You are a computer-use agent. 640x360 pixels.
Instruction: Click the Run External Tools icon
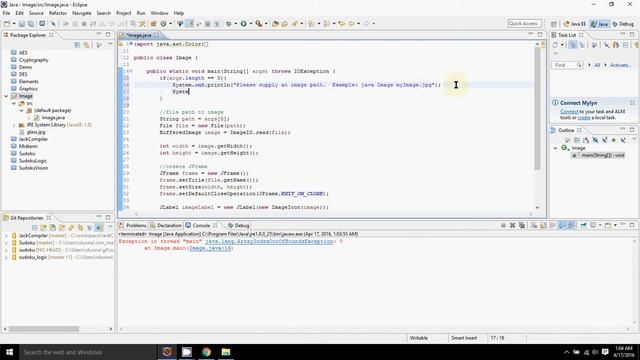[258, 24]
